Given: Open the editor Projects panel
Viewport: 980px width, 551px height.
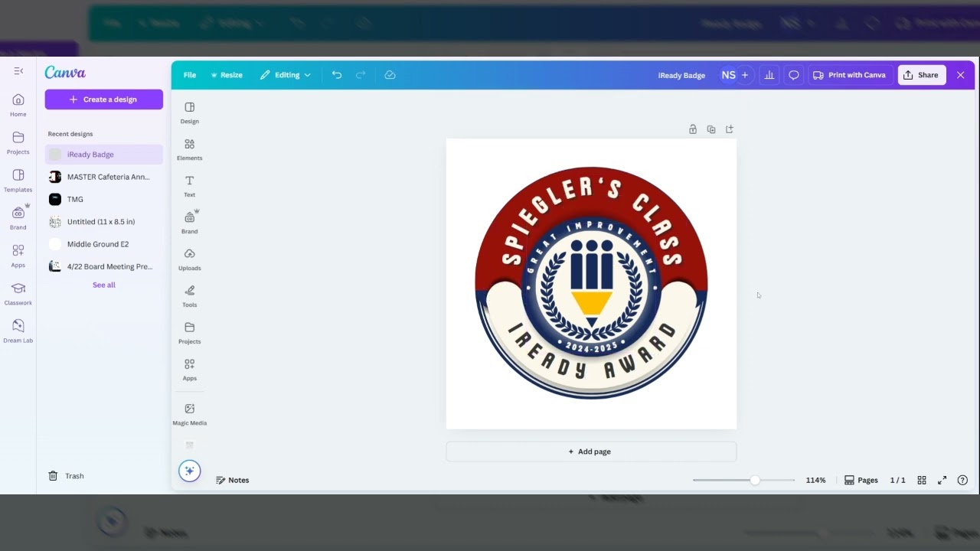Looking at the screenshot, I should (x=190, y=333).
